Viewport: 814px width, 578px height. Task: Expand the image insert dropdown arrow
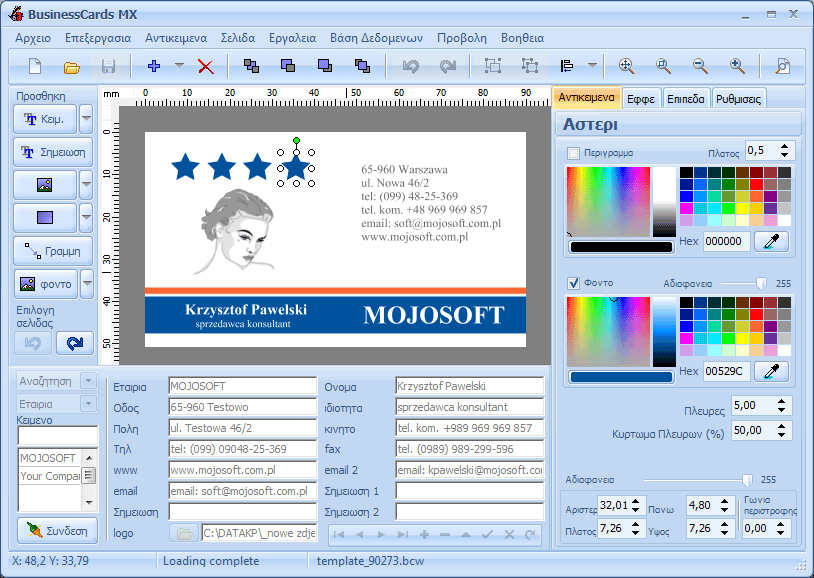(86, 185)
